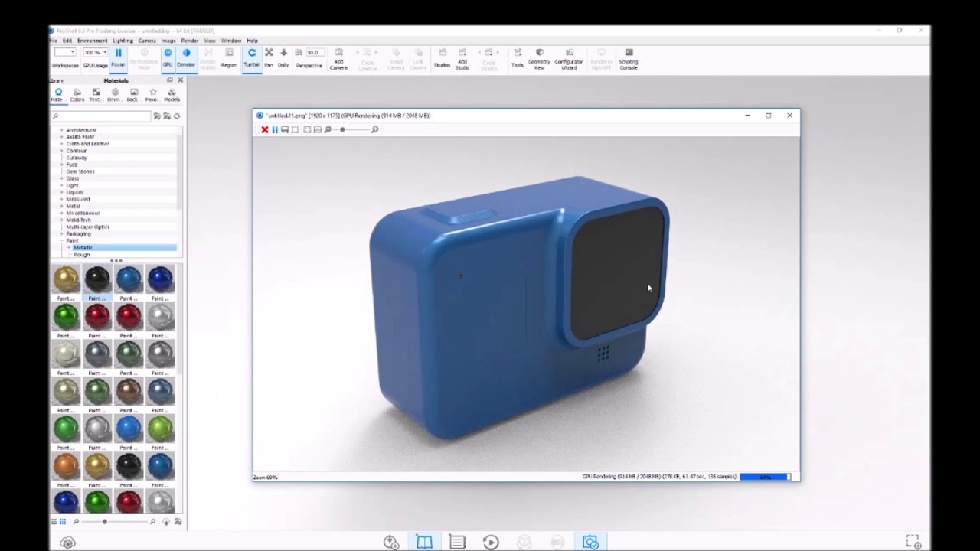Open the Animation panel from the bottom toolbar
The image size is (980, 551).
(491, 542)
